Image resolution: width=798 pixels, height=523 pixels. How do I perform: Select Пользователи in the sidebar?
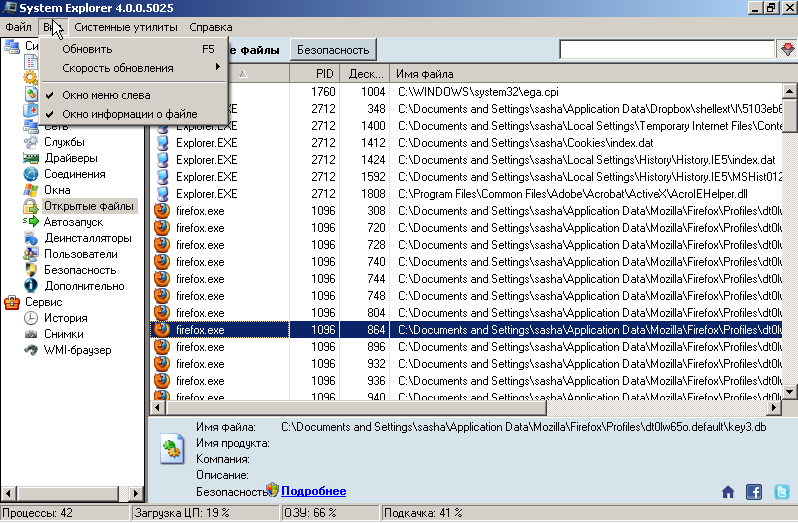(80, 254)
